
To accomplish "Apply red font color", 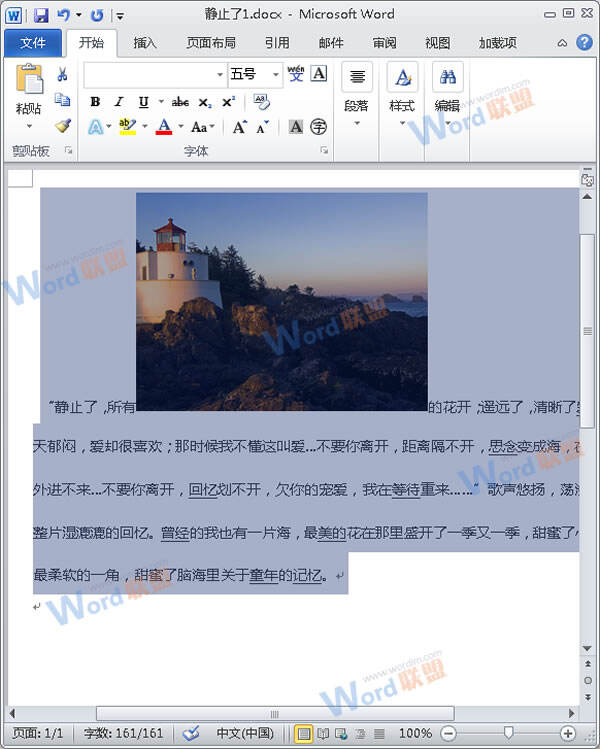I will [164, 127].
